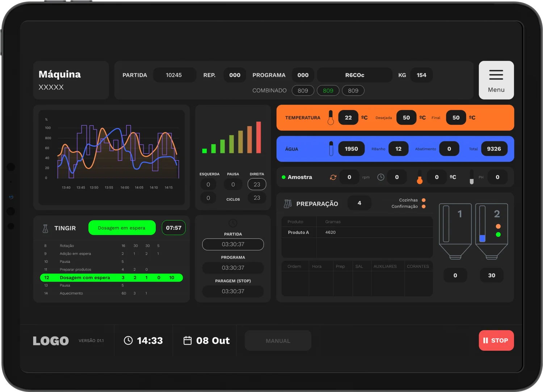This screenshot has width=543, height=392.
Task: Toggle the Cozinhas orange indicator
Action: (x=424, y=200)
